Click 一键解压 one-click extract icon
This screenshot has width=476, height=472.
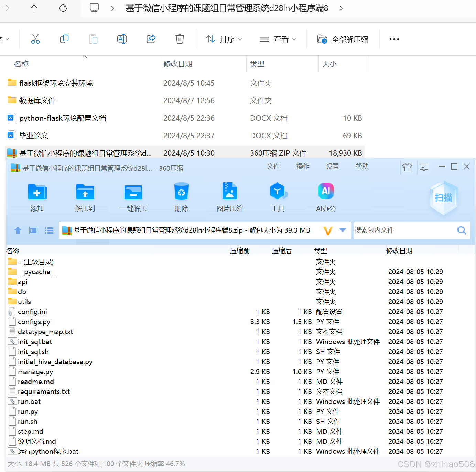[133, 197]
